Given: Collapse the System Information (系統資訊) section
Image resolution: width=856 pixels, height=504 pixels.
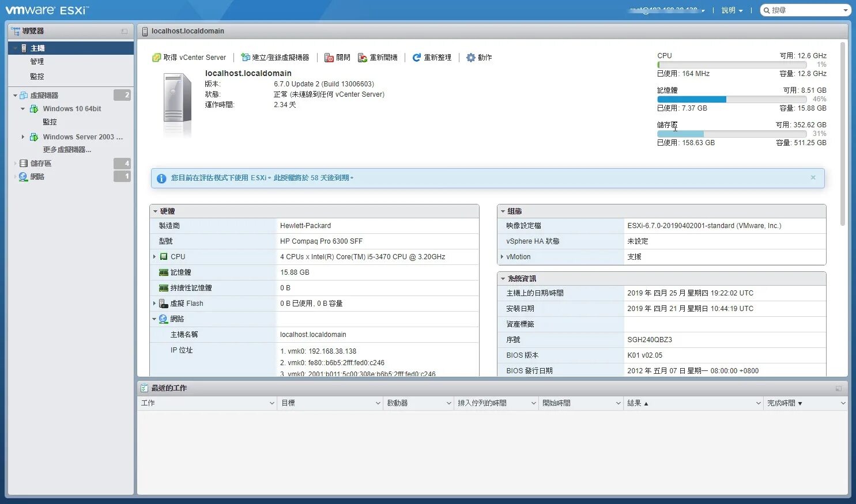Looking at the screenshot, I should 503,279.
